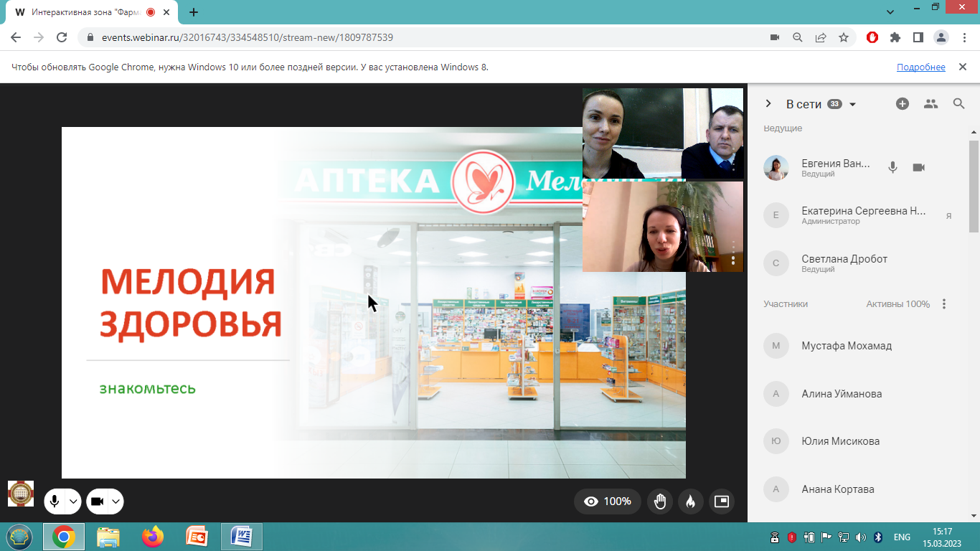View site information via the lock icon
This screenshot has width=980, height=551.
coord(90,37)
